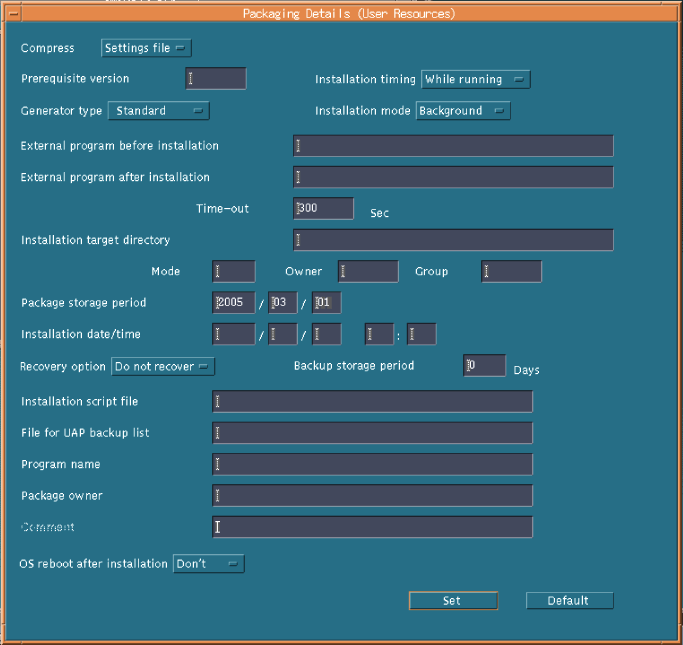Expand the Installation timing dropdown
683x645 pixels.
tap(476, 79)
